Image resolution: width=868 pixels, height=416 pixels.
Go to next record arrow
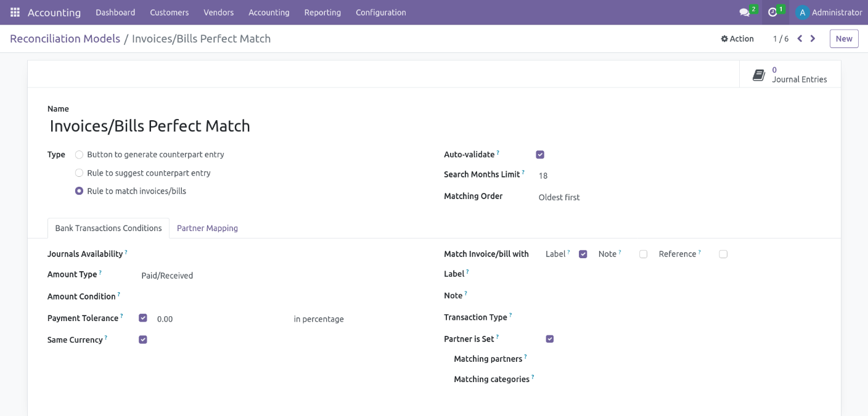813,39
